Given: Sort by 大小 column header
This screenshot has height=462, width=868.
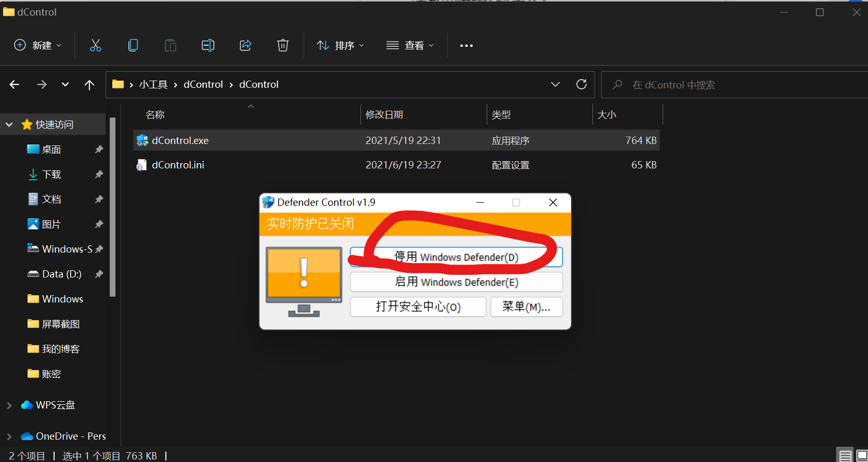Looking at the screenshot, I should (x=606, y=115).
